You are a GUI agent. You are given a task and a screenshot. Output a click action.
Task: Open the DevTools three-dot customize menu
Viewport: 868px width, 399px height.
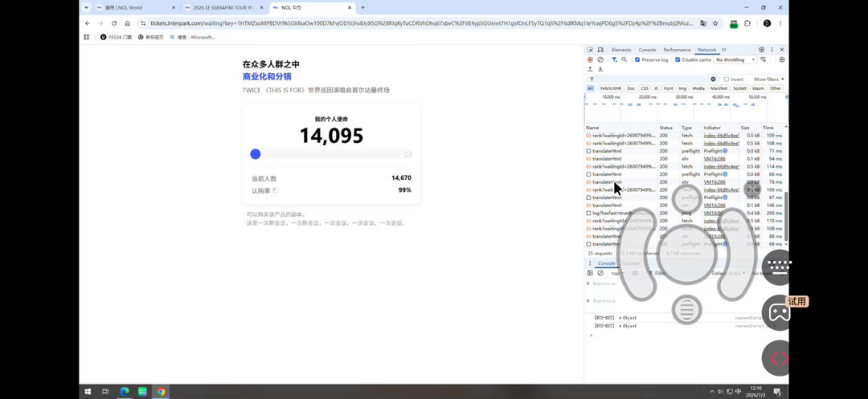[772, 50]
